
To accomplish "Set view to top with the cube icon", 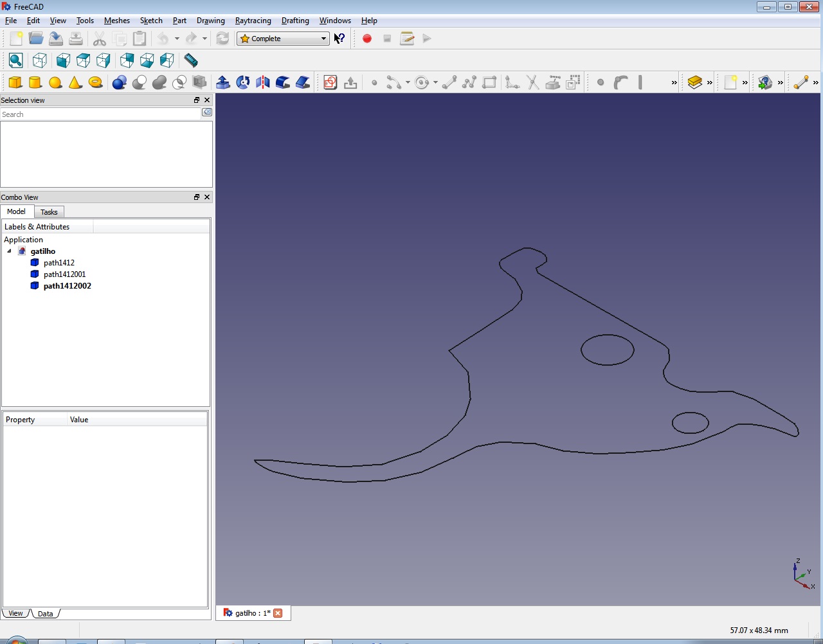I will tap(83, 60).
